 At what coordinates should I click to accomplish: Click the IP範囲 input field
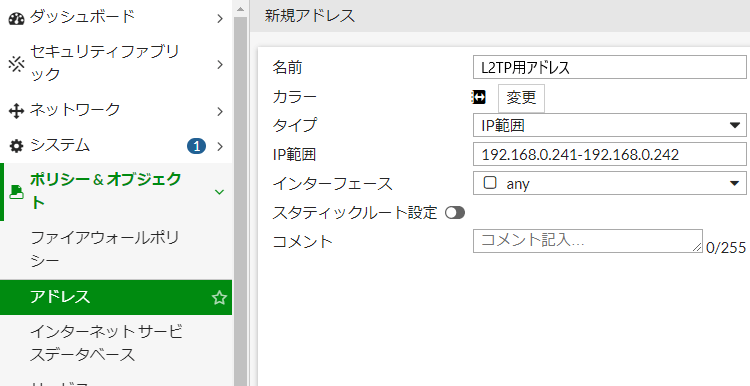(609, 154)
